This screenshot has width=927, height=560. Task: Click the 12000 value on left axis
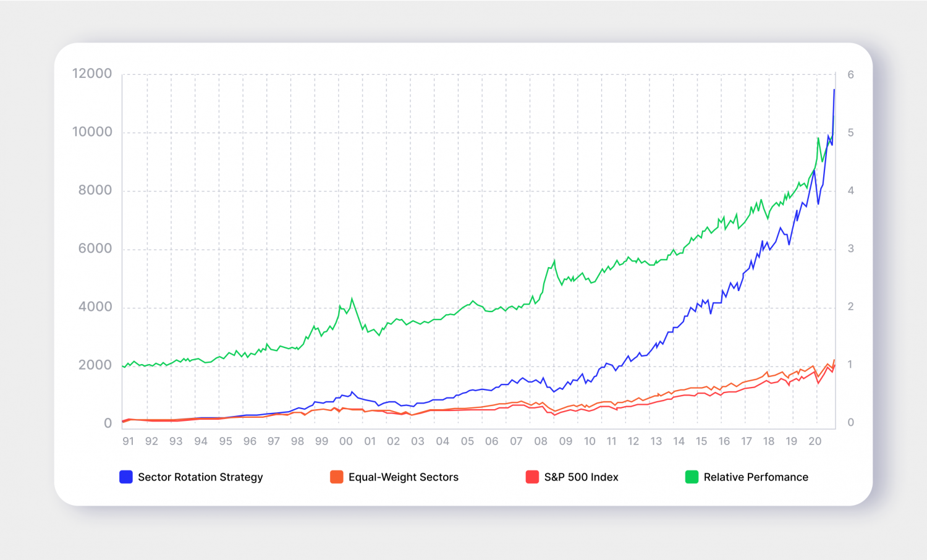[92, 74]
